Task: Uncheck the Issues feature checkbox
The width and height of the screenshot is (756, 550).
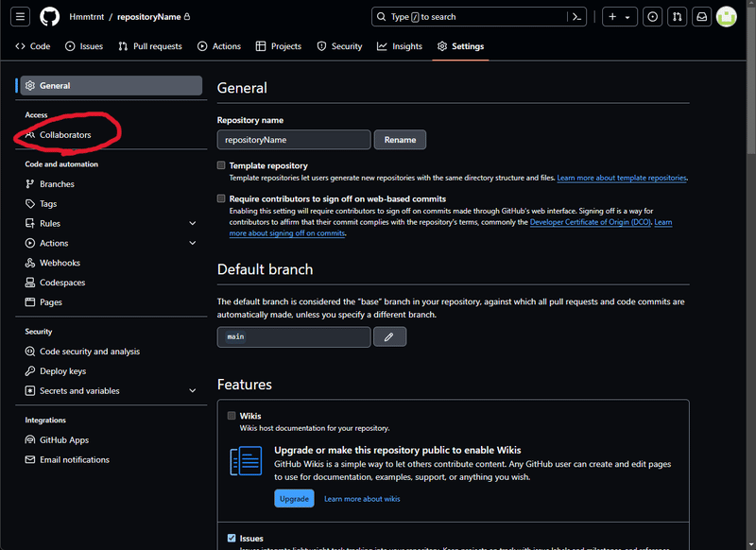Action: [232, 538]
